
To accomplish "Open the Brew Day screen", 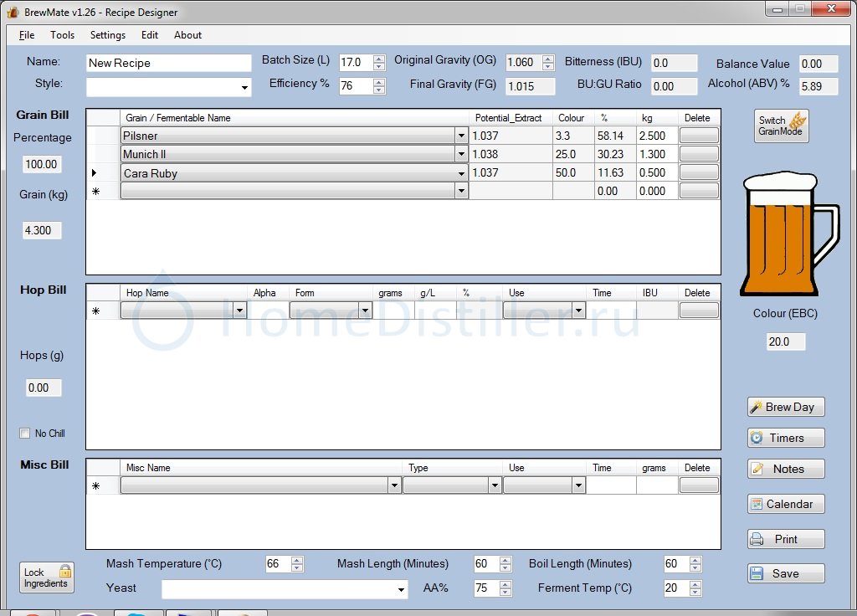I will [x=786, y=408].
